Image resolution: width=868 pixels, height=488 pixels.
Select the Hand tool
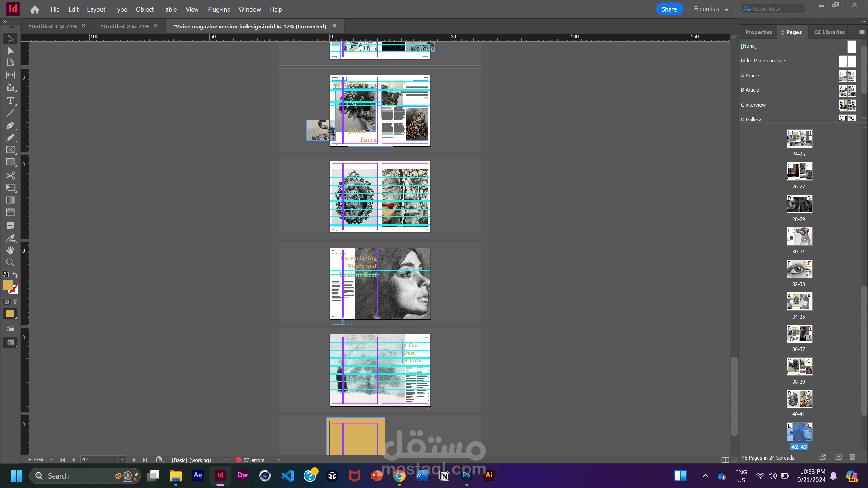pos(10,250)
